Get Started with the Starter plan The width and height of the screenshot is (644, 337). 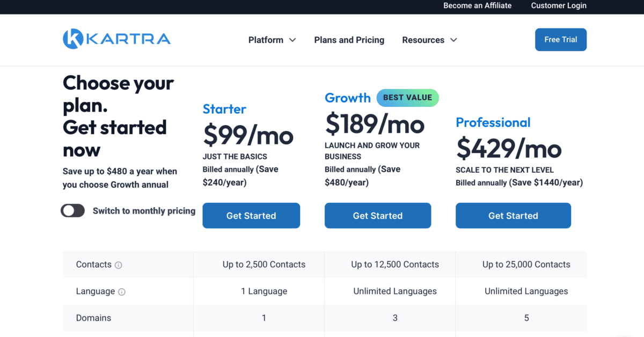point(251,215)
